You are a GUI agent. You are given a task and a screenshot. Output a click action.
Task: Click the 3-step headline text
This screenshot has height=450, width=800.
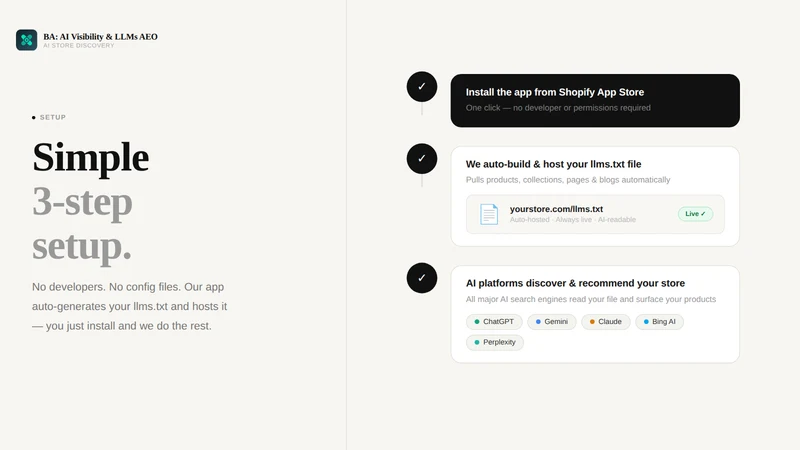(x=82, y=202)
